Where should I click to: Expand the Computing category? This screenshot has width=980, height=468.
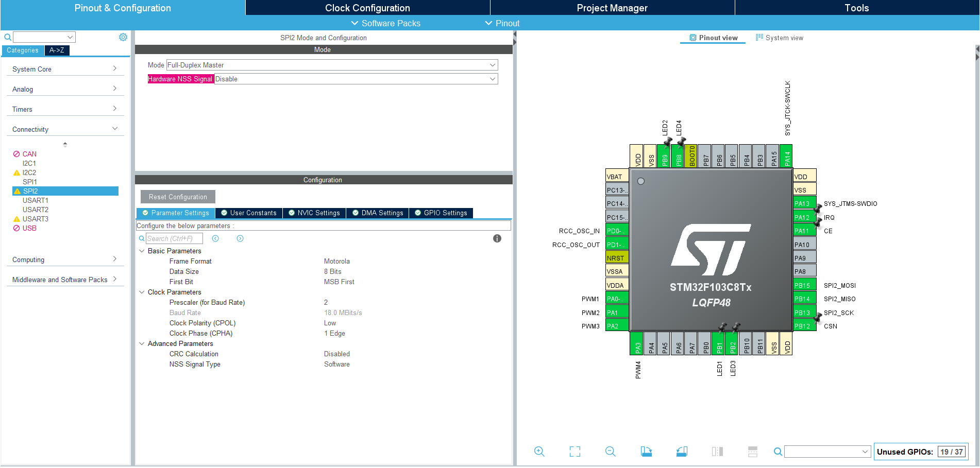coord(65,259)
